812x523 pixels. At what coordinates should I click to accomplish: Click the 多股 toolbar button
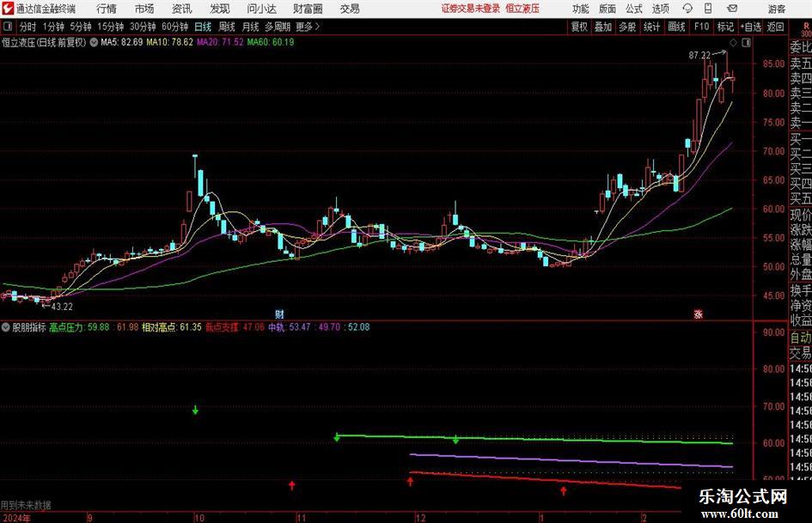(x=627, y=27)
